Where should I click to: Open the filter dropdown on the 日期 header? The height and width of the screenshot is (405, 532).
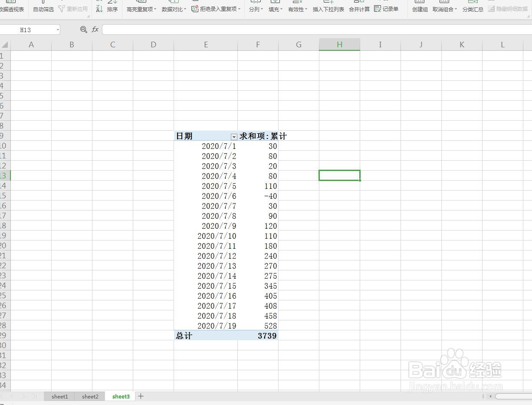[234, 136]
